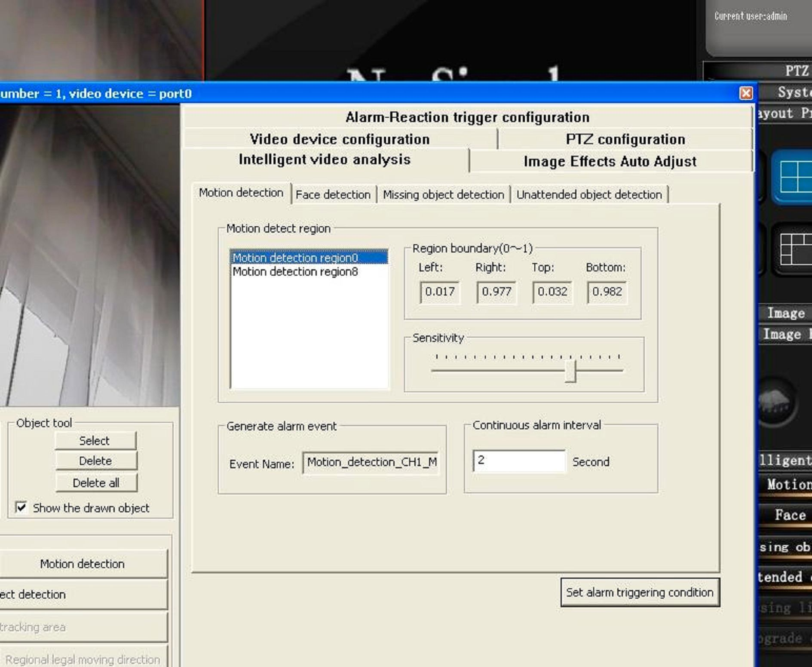This screenshot has height=667, width=812.
Task: Click the Sensitivity slider thumb
Action: point(570,371)
